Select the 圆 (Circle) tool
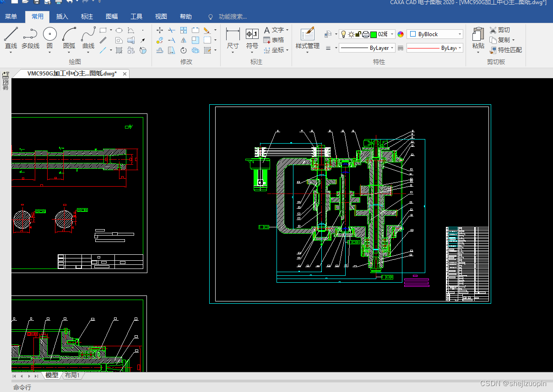This screenshot has width=553, height=392. pyautogui.click(x=49, y=38)
